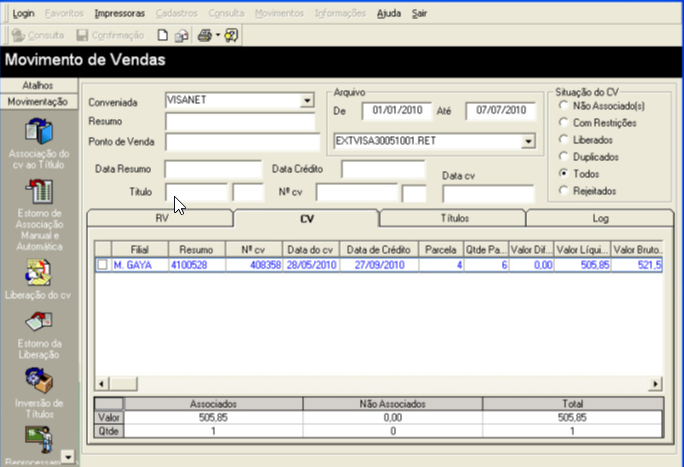Switch to the Títulos tab
This screenshot has height=467, width=684.
click(454, 218)
